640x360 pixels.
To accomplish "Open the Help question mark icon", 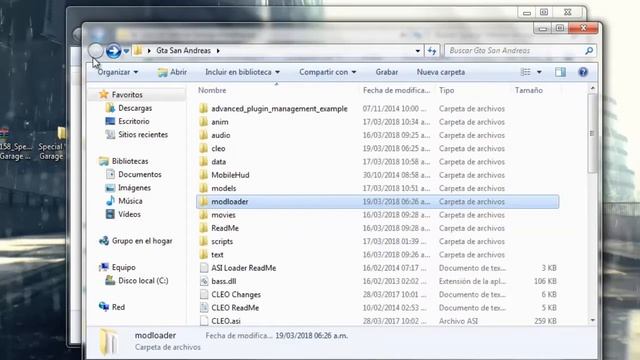I will point(583,72).
